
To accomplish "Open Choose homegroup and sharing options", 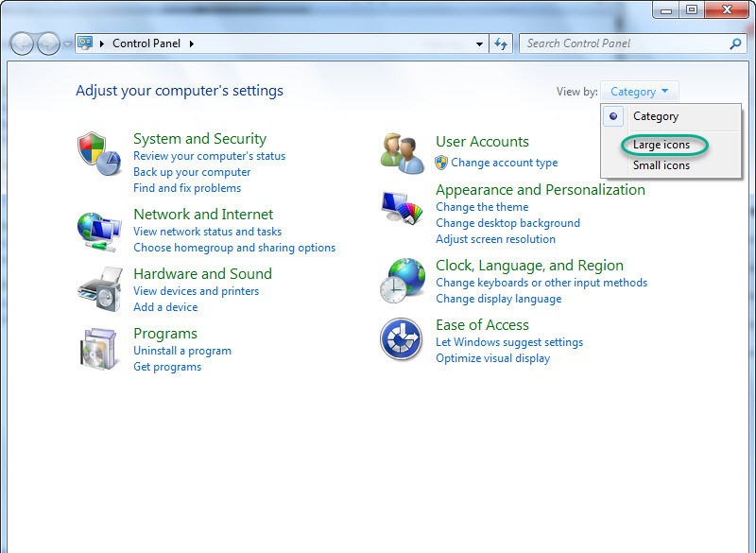I will tap(234, 248).
